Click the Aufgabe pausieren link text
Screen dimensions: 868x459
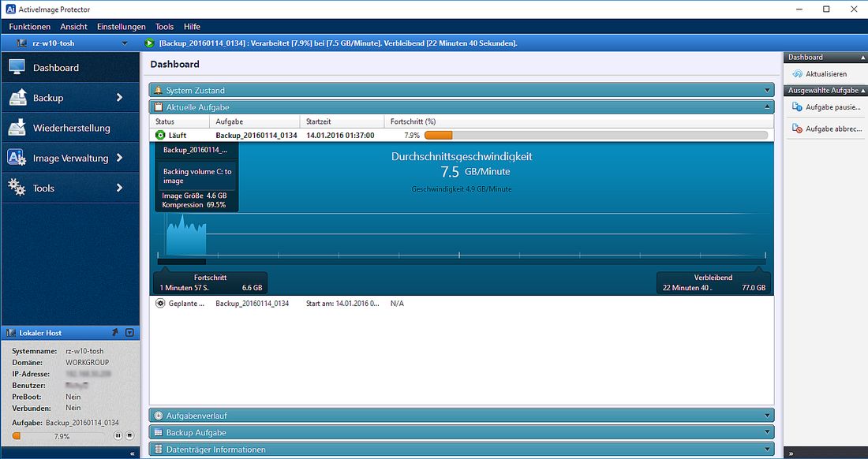(833, 106)
